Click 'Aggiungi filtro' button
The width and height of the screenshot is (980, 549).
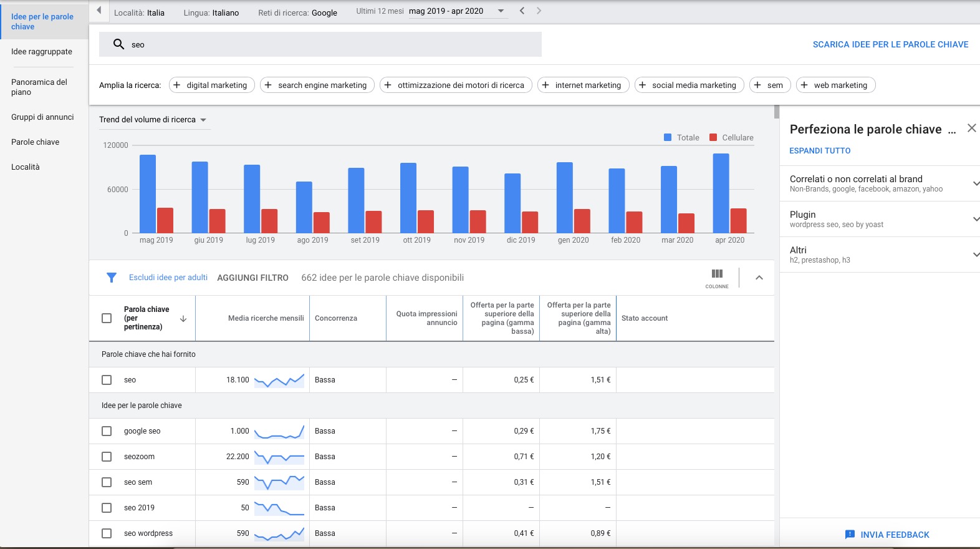click(x=252, y=278)
